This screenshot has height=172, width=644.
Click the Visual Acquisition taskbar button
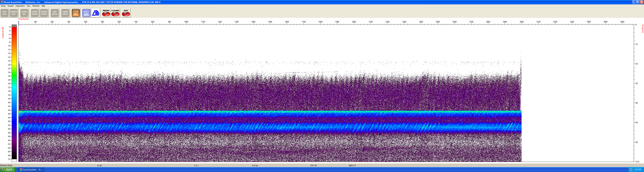[x=31, y=170]
